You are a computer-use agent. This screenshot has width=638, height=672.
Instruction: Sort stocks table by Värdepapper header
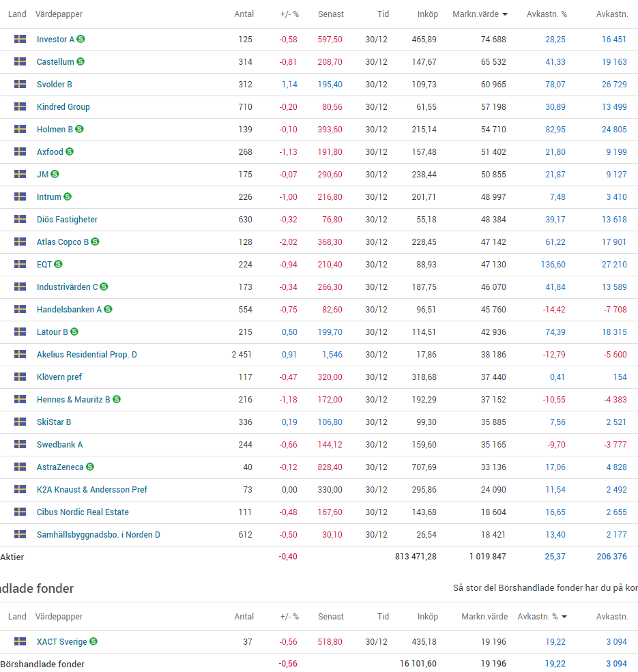coord(59,14)
